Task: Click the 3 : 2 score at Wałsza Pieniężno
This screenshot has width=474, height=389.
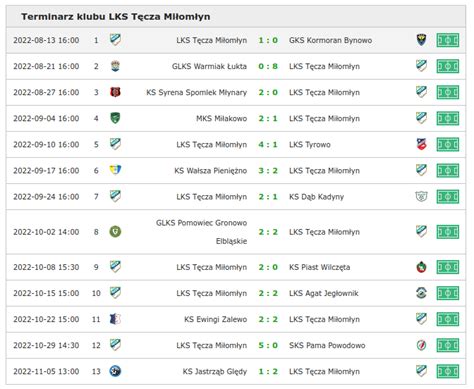Action: click(268, 171)
